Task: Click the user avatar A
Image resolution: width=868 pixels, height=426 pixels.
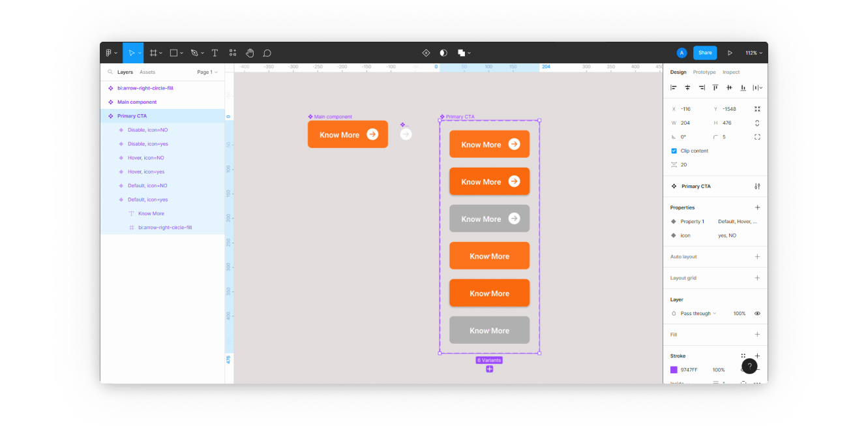Action: (x=681, y=53)
